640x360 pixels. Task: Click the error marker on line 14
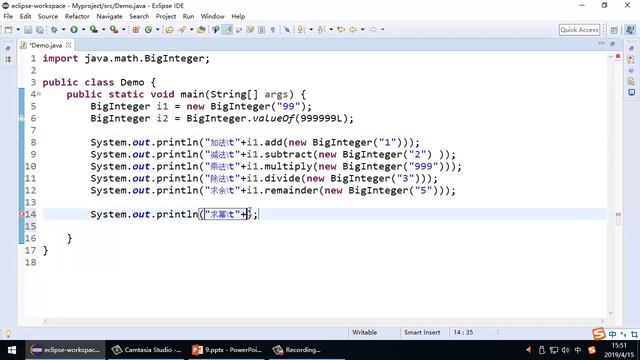point(22,214)
